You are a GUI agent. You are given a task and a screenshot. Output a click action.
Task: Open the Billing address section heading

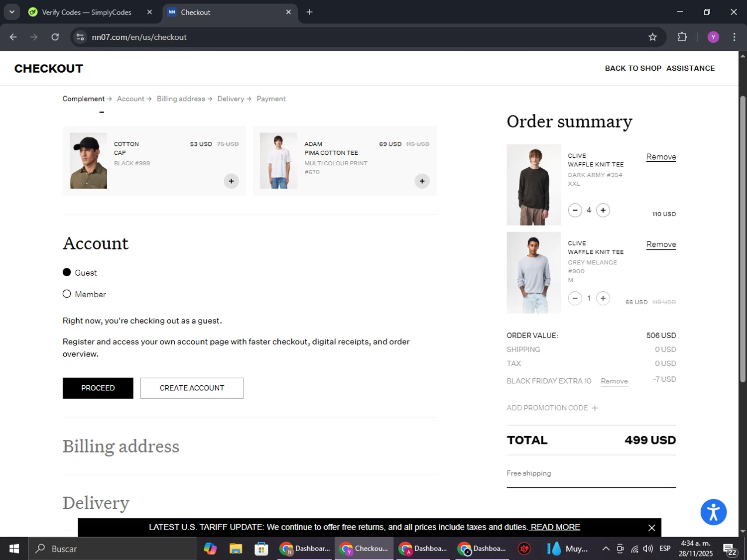tap(121, 447)
